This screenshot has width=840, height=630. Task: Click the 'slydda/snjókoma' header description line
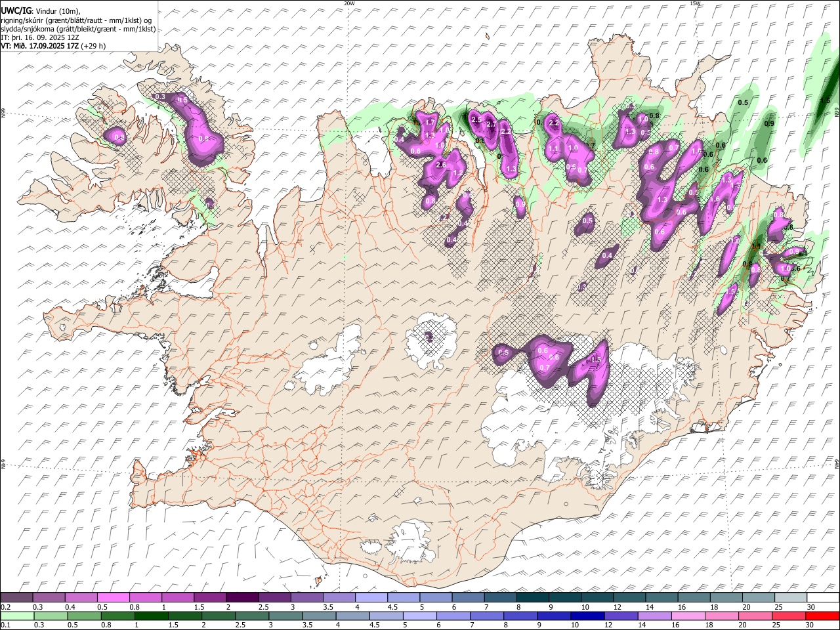pos(78,29)
